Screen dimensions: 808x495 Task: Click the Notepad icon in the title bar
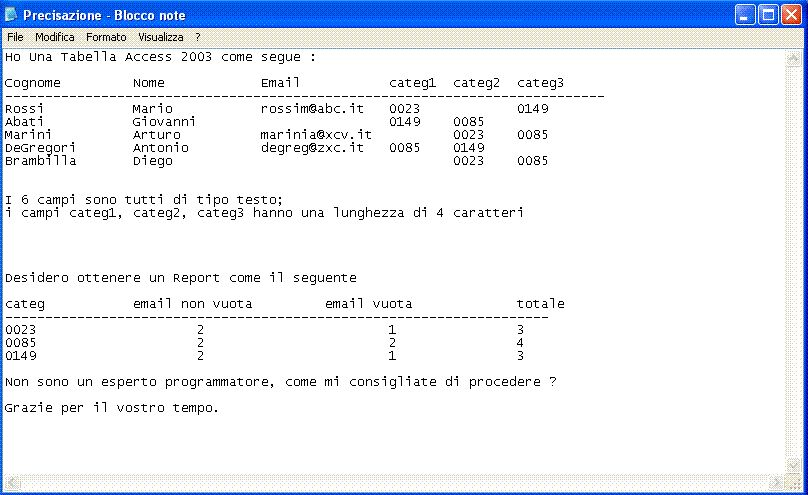click(x=11, y=15)
